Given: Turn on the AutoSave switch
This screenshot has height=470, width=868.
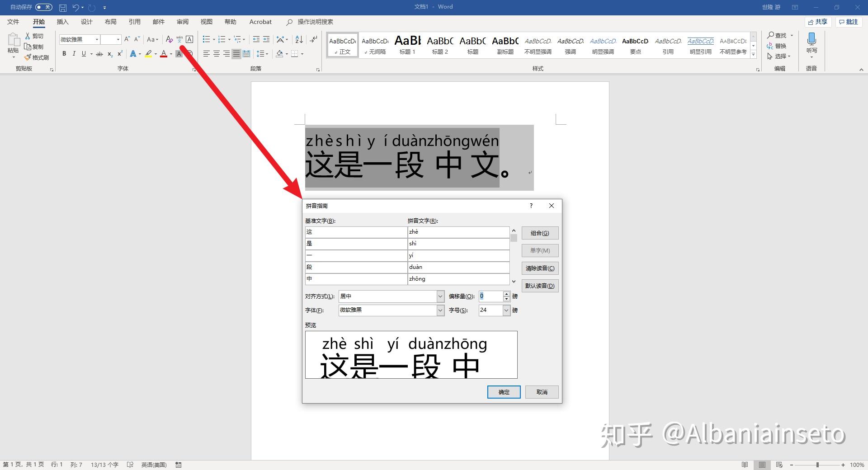Looking at the screenshot, I should click(x=44, y=7).
